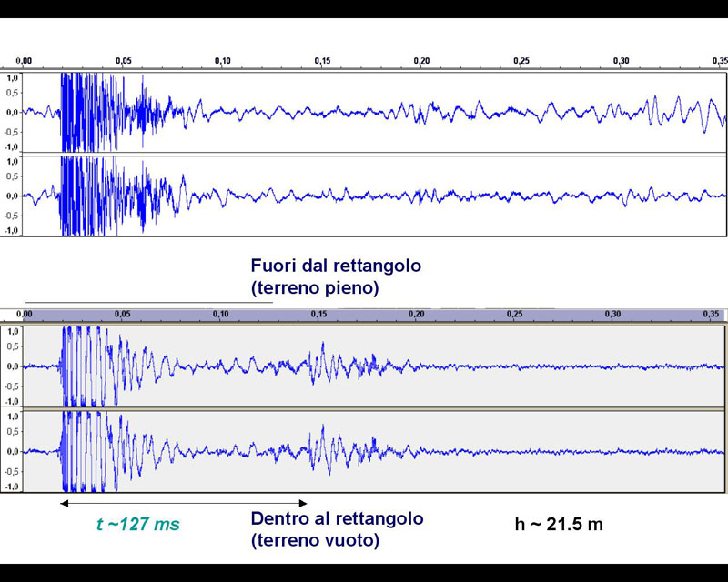Click the '(terreno pieno)' text
The height and width of the screenshot is (582, 728).
[x=315, y=288]
